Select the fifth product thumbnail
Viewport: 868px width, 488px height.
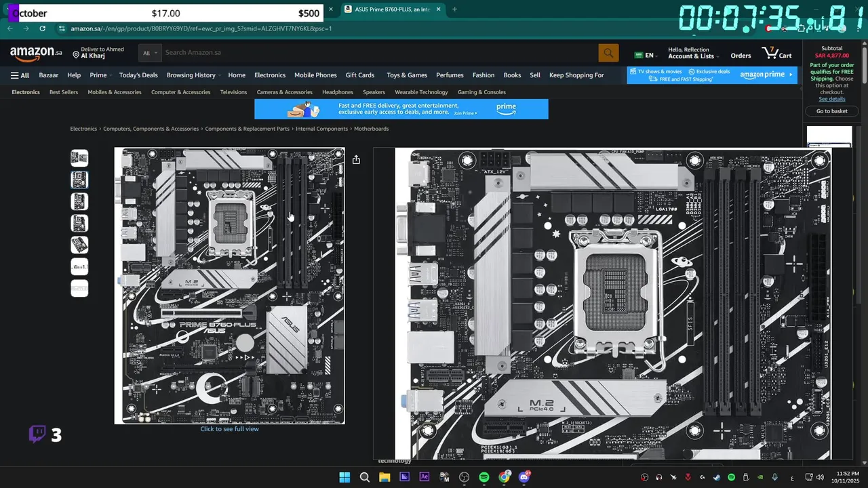point(79,245)
